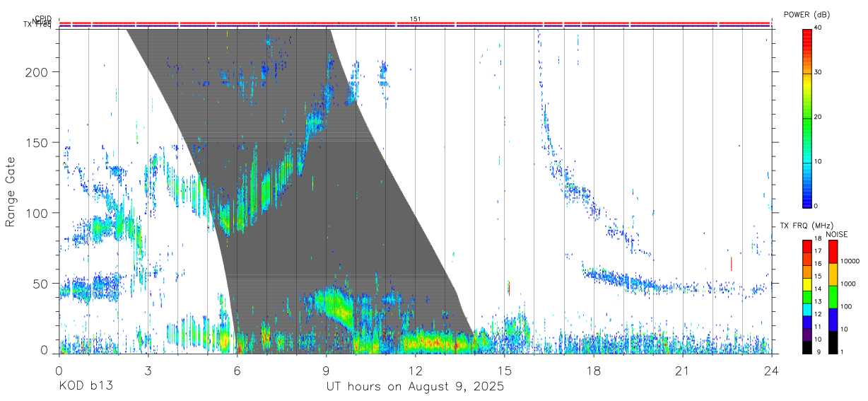This screenshot has width=868, height=401.
Task: Click the 6 UT hour tick label
Action: (237, 370)
